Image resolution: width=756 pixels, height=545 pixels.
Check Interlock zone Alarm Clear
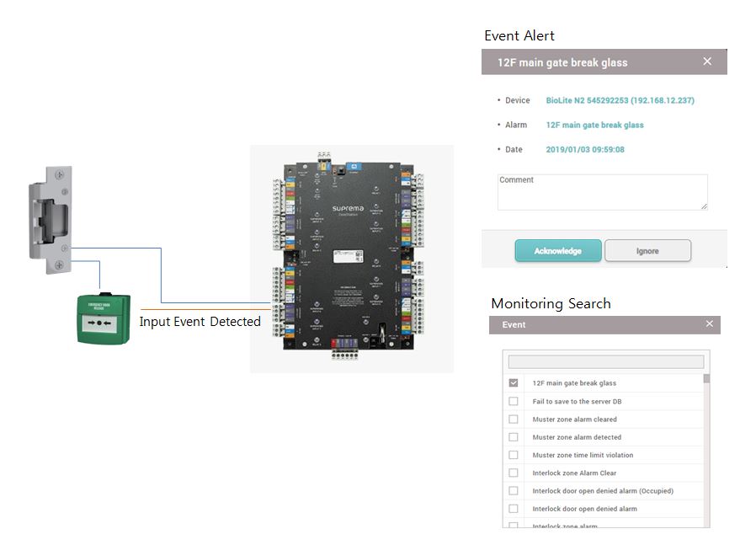tap(514, 473)
